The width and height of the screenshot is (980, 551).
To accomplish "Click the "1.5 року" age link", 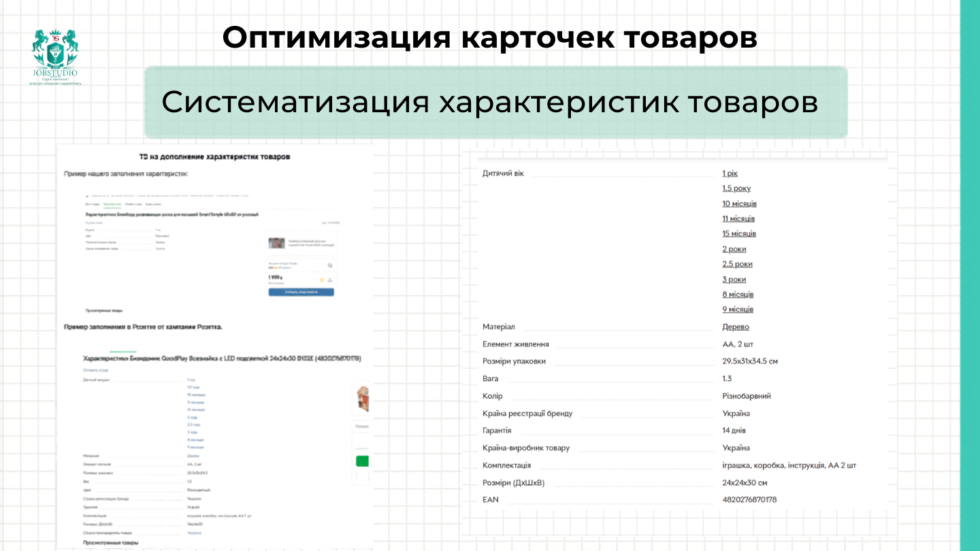I will click(x=736, y=188).
